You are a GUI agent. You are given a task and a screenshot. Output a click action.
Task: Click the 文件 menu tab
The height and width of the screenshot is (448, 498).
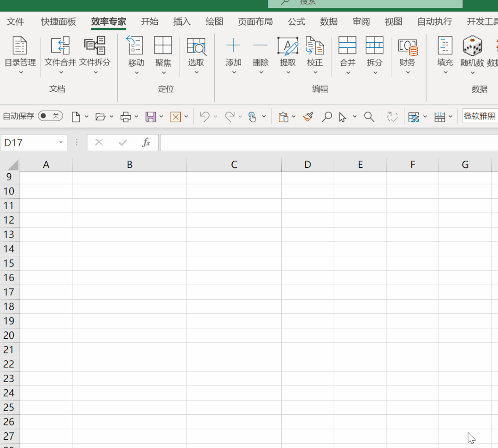coord(15,22)
